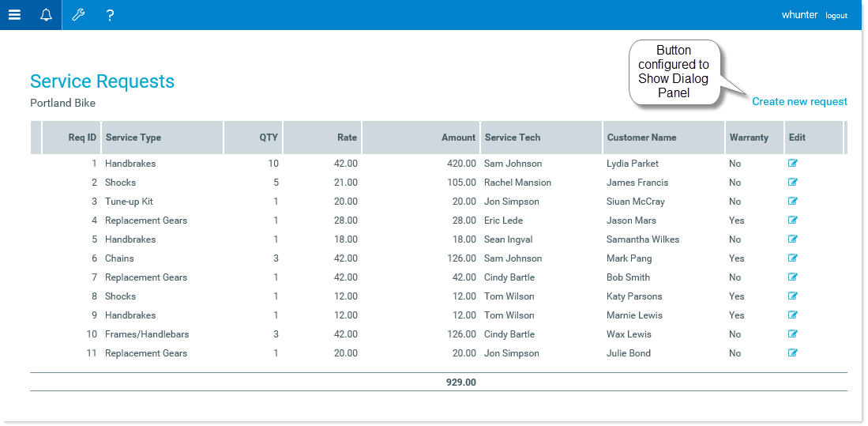Edit the James Francis request
This screenshot has width=868, height=426.
coord(793,182)
